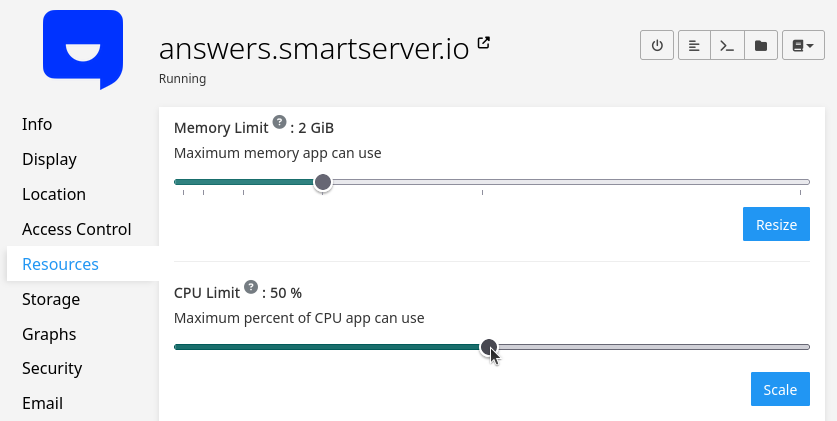Open Access Control settings
Viewport: 837px width, 421px height.
click(77, 229)
